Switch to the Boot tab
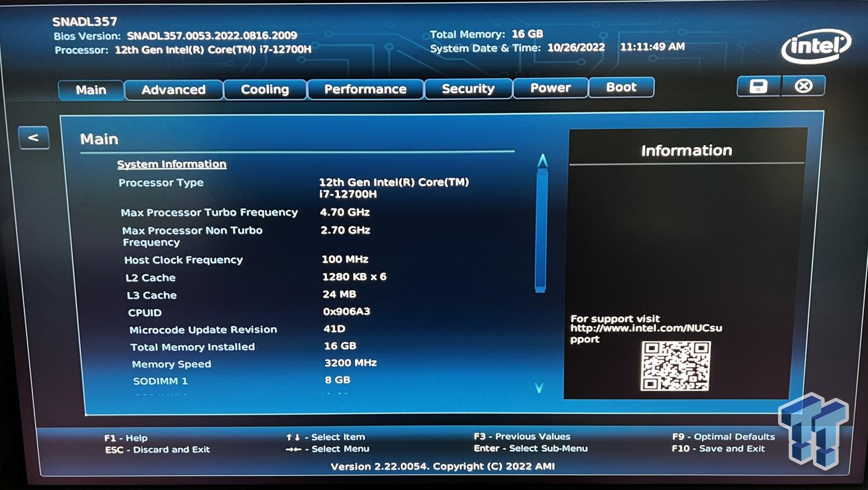 621,87
